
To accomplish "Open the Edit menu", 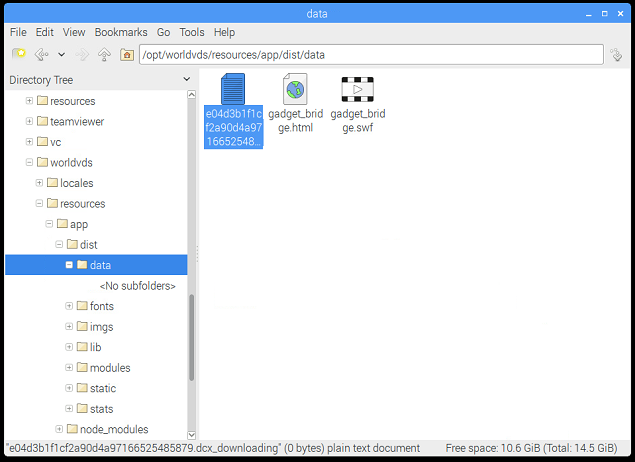I will (45, 32).
